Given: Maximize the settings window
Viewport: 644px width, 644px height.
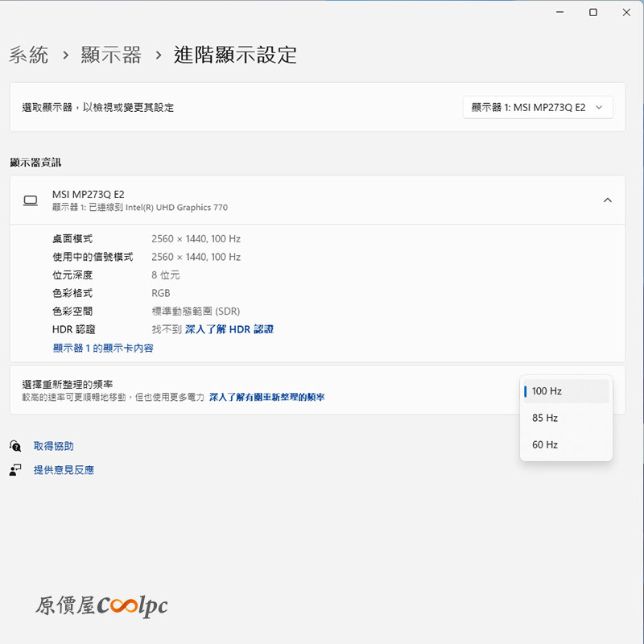Looking at the screenshot, I should tap(593, 12).
